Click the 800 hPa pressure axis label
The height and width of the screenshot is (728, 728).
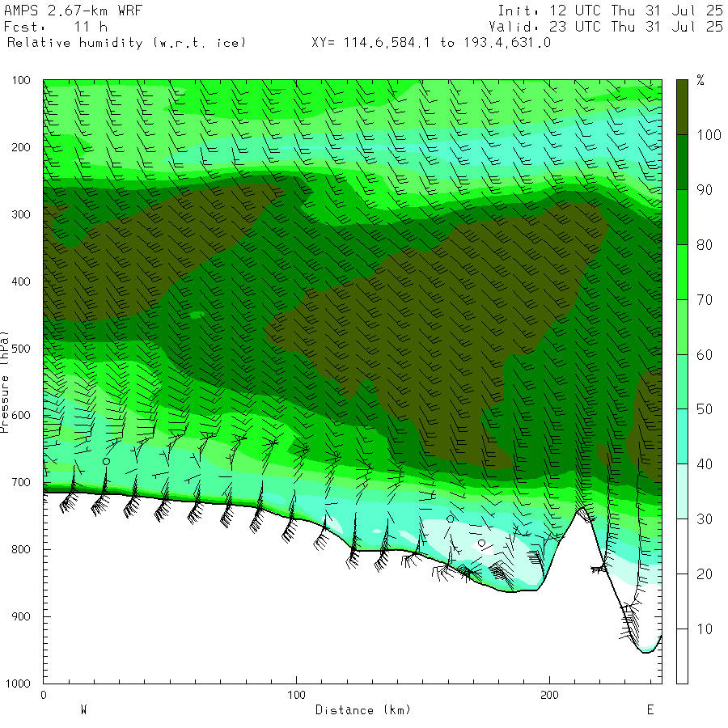point(21,549)
